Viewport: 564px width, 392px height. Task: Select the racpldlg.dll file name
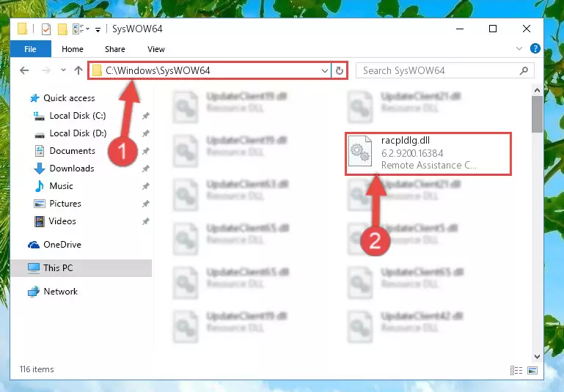point(406,141)
